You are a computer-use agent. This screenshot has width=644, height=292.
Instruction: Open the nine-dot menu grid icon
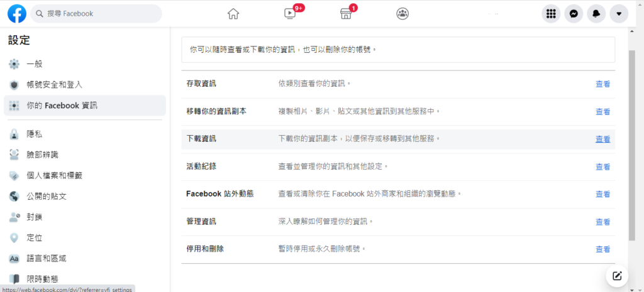click(551, 14)
